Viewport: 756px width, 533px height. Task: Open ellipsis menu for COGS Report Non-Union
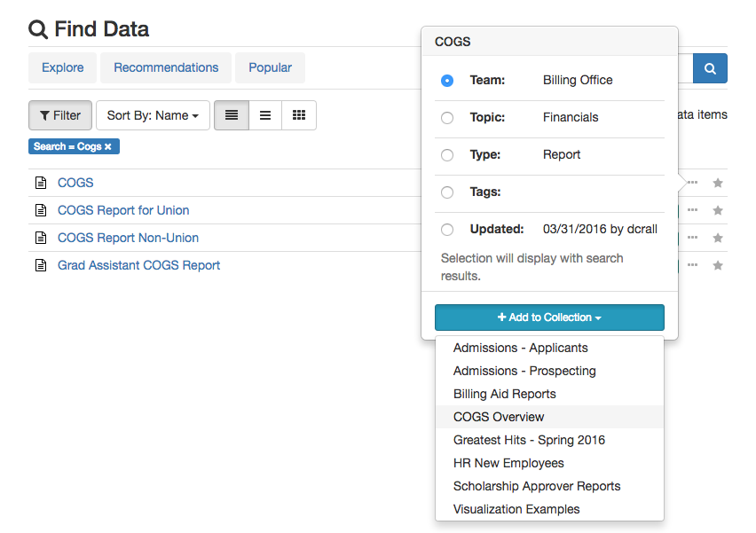(693, 238)
